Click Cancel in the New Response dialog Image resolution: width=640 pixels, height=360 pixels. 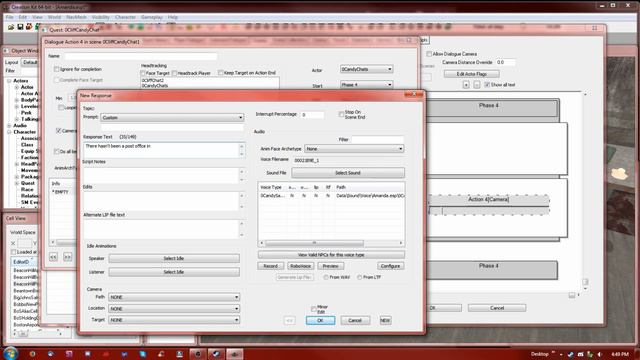point(355,320)
